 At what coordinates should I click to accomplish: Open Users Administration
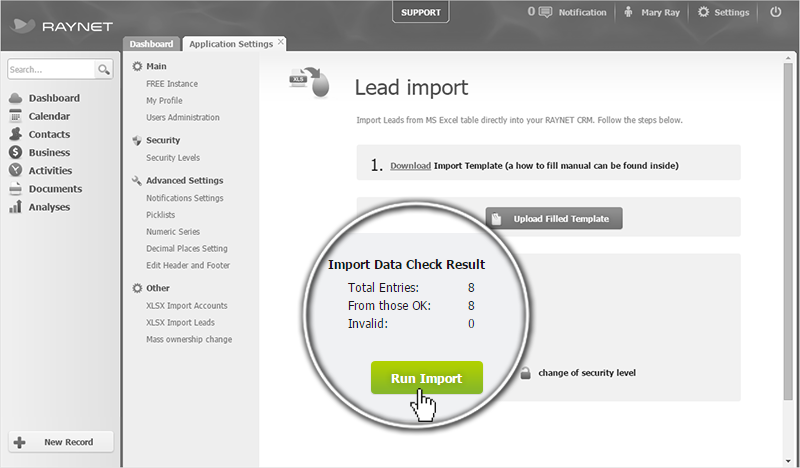coord(183,117)
